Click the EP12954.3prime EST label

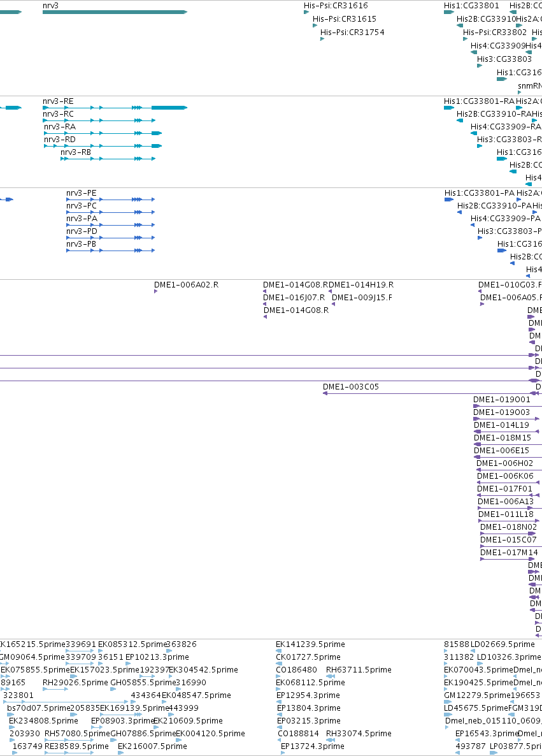pos(308,695)
